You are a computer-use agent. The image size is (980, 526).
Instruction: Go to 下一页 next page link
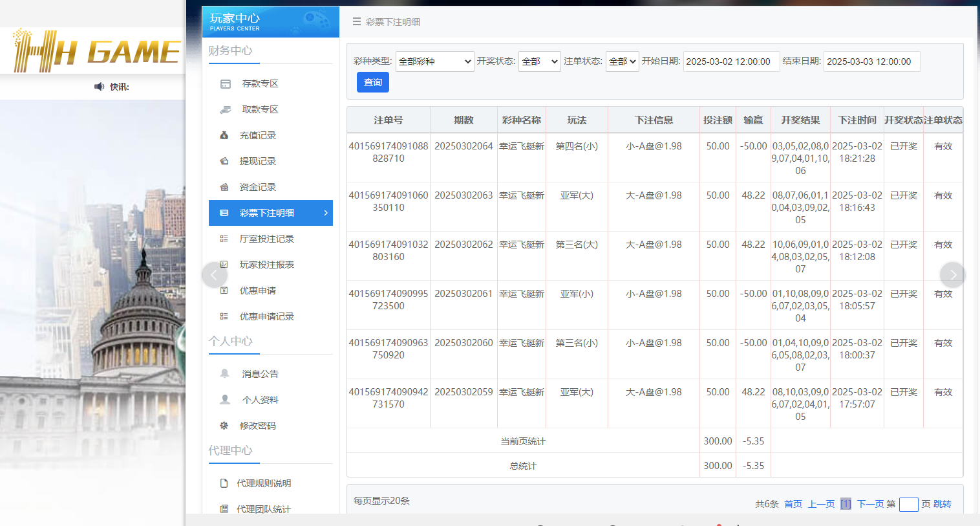pos(871,504)
